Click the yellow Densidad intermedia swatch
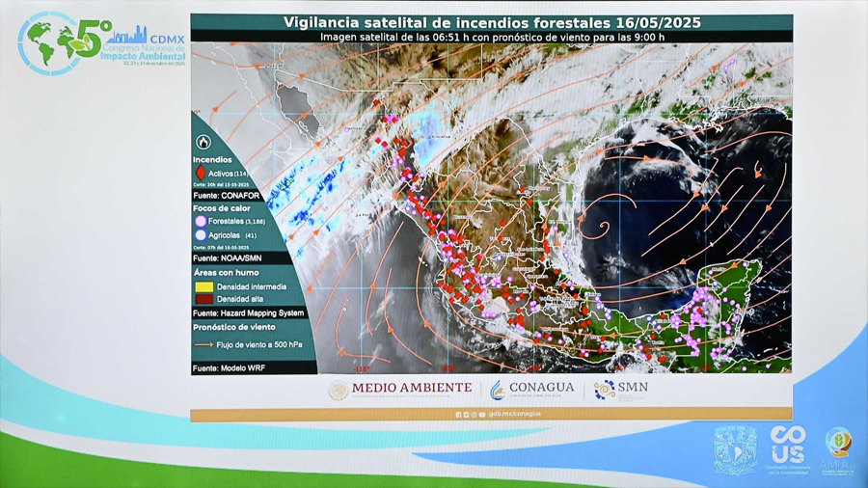Image resolution: width=868 pixels, height=488 pixels. 203,287
